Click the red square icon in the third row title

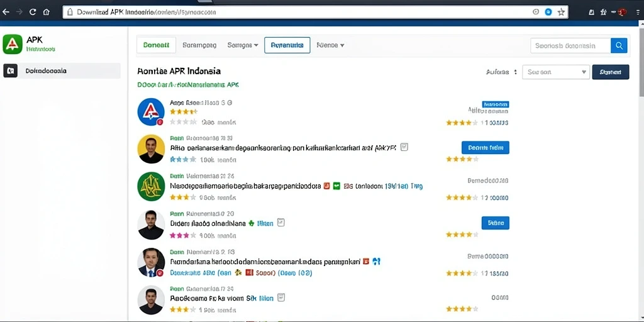pyautogui.click(x=327, y=186)
